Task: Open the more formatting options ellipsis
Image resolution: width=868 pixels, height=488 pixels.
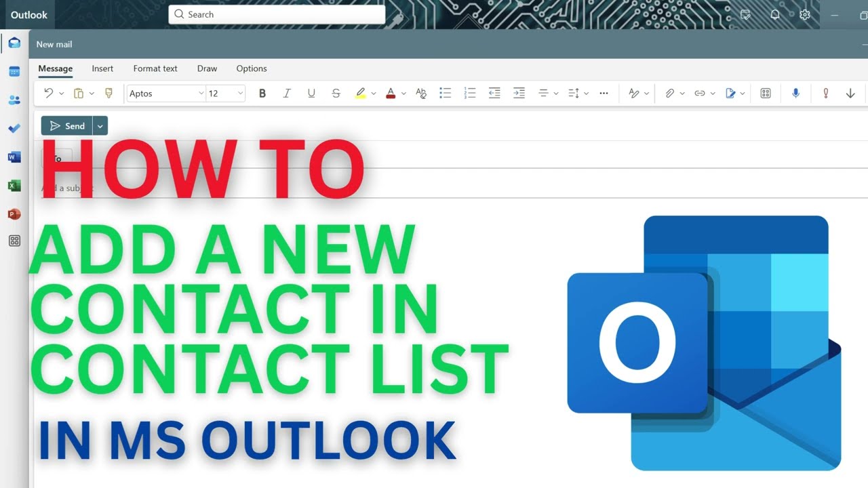Action: point(604,94)
